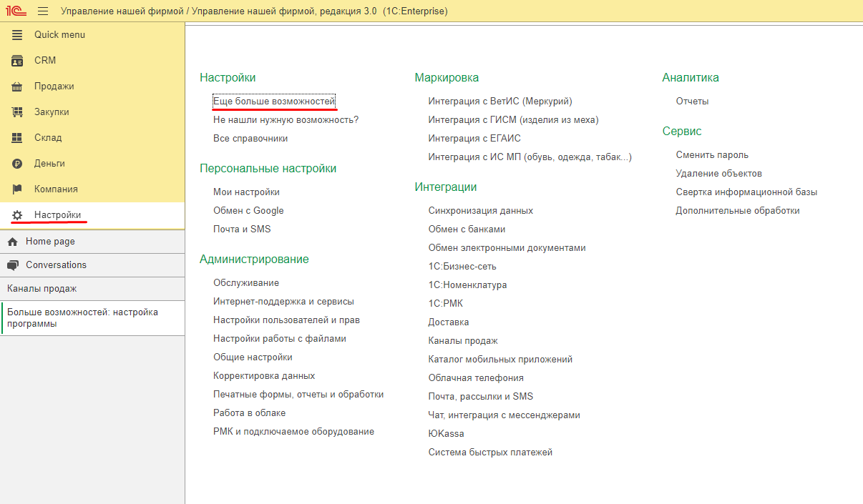This screenshot has height=504, width=863.
Task: Open Почта и SMS under Персональные настройки
Action: 242,229
